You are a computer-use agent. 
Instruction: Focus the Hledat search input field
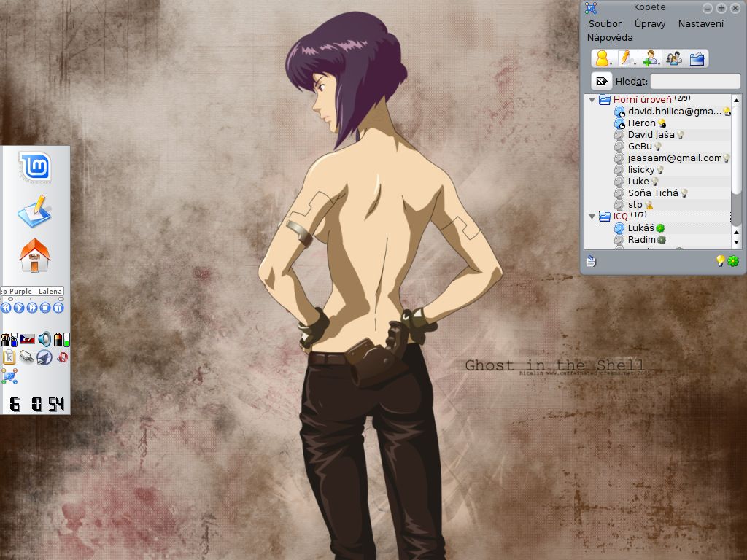click(695, 81)
